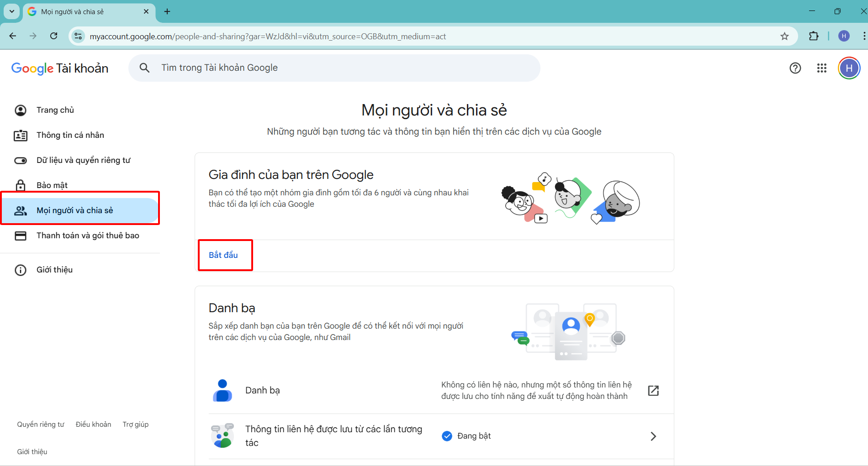
Task: Click Thông tin liên hệ được lưu row
Action: coord(441,436)
